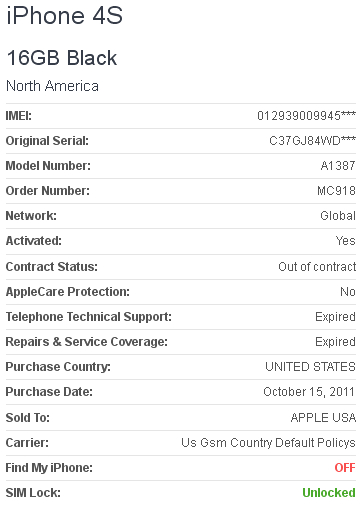Screen dimensions: 361x505
Task: Select model number A1387
Action: (x=338, y=166)
